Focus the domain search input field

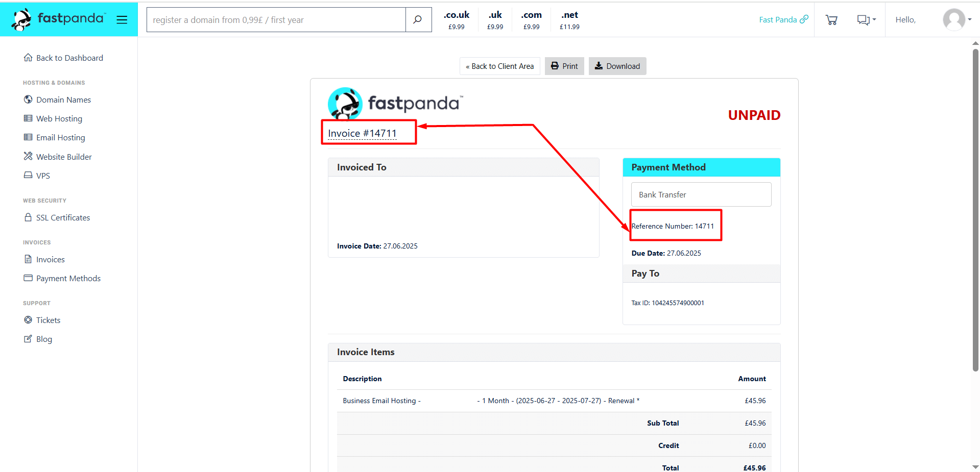coord(276,19)
